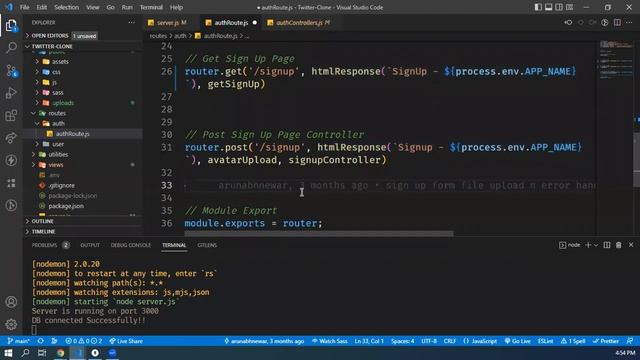The image size is (640, 360).
Task: Expand the assets folder
Action: pyautogui.click(x=60, y=61)
